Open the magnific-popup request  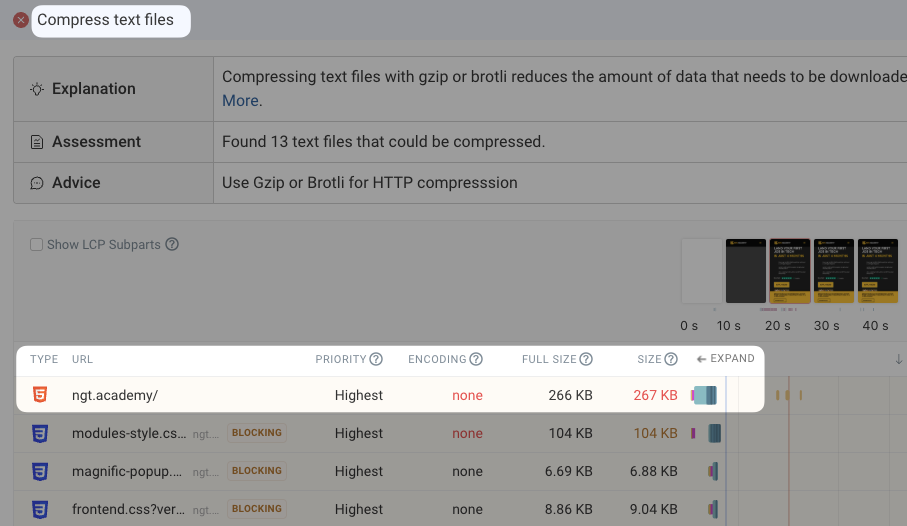pyautogui.click(x=129, y=472)
